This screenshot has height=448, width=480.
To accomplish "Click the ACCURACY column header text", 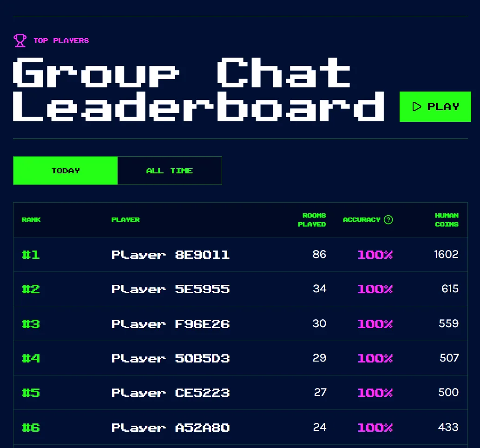I will [362, 219].
